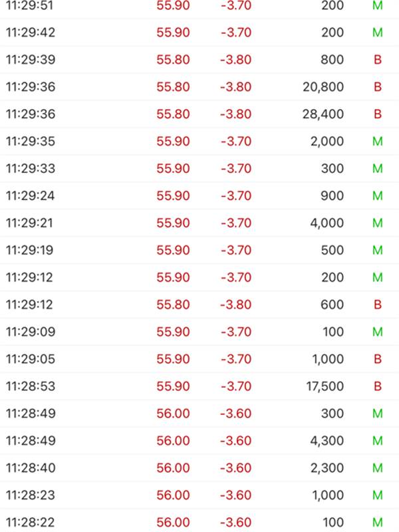Click the 300 volume at 11:28:49
The image size is (399, 532).
coord(332,414)
